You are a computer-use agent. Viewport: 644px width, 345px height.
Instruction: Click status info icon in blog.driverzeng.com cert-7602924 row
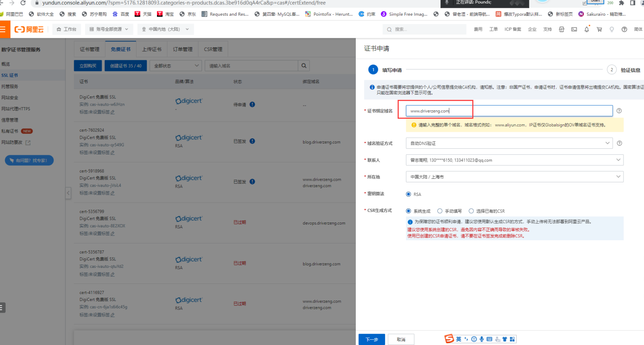click(x=252, y=141)
